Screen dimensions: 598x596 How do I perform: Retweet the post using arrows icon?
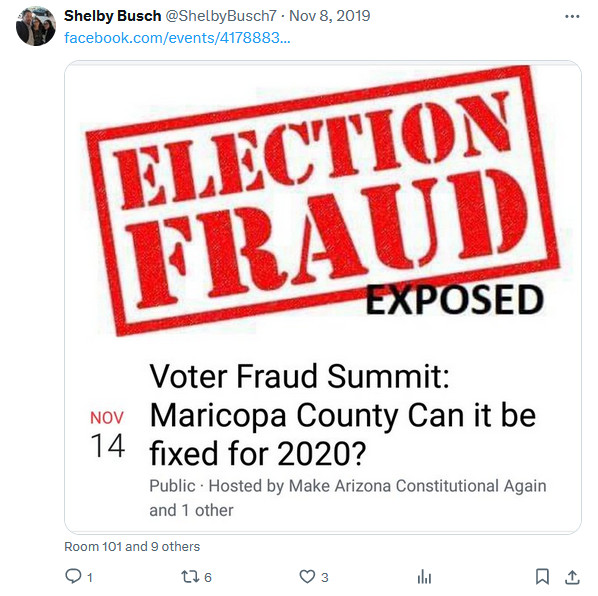tap(189, 577)
